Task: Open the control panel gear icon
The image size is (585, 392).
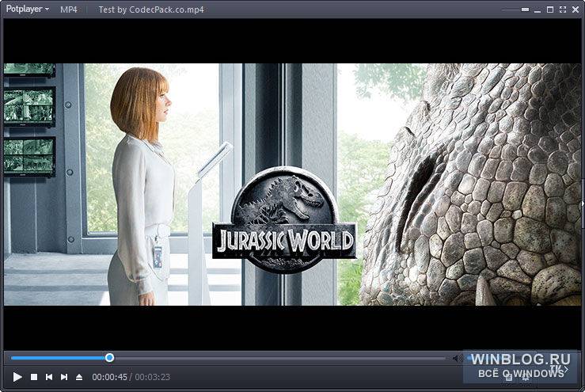Action: pyautogui.click(x=526, y=378)
